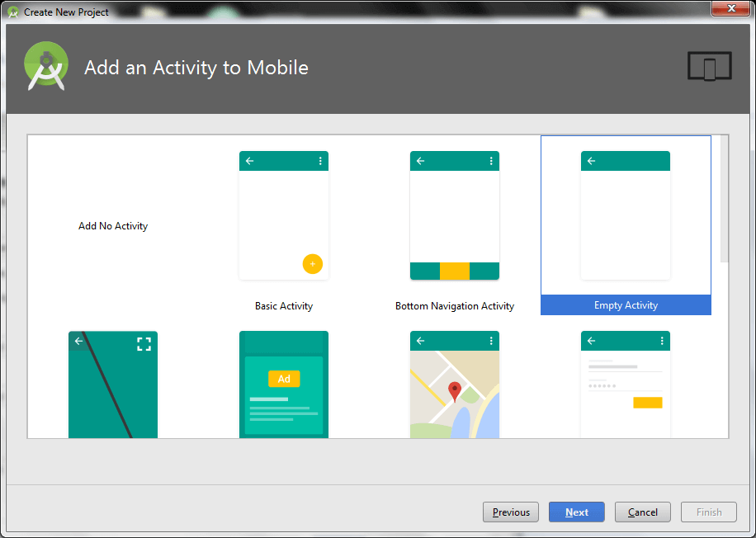The image size is (756, 538).
Task: Click the yellow floating action button icon
Action: (x=312, y=264)
